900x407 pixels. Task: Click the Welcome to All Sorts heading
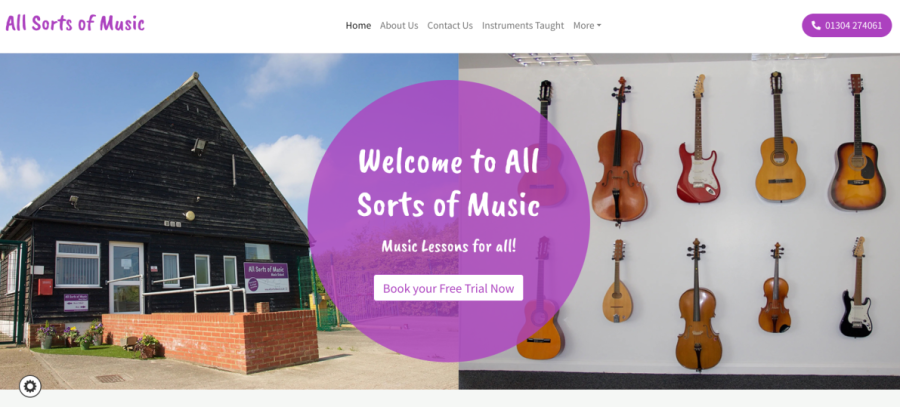tap(448, 182)
